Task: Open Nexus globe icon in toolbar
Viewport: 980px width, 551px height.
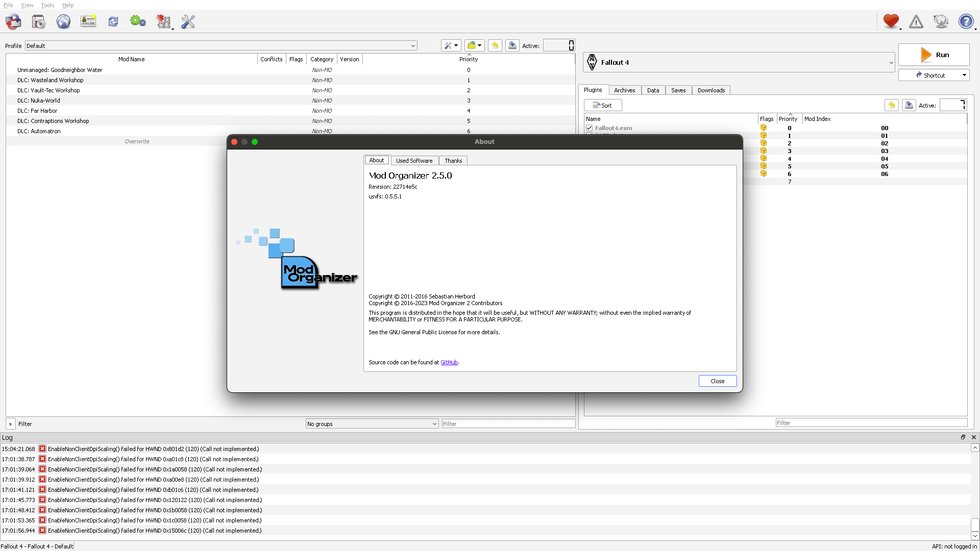Action: 63,21
